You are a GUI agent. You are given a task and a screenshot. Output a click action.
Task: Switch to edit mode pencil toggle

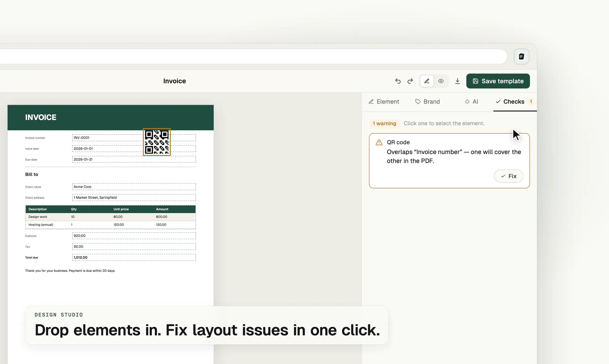click(x=427, y=81)
